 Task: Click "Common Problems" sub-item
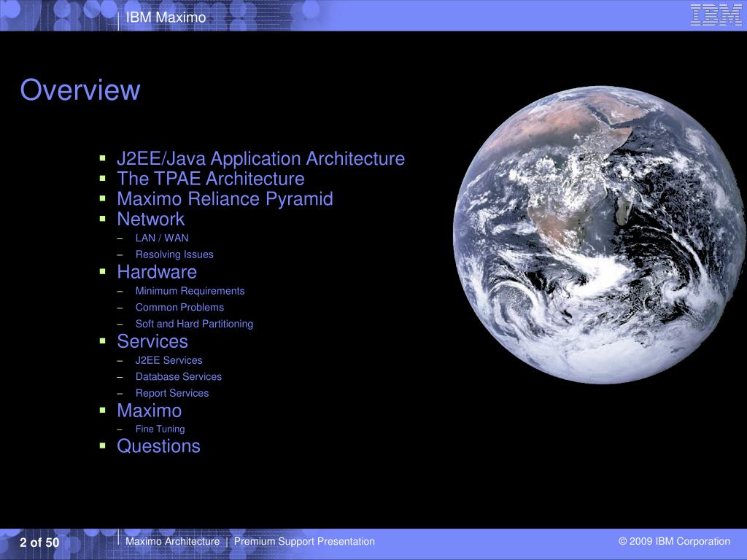[x=179, y=307]
